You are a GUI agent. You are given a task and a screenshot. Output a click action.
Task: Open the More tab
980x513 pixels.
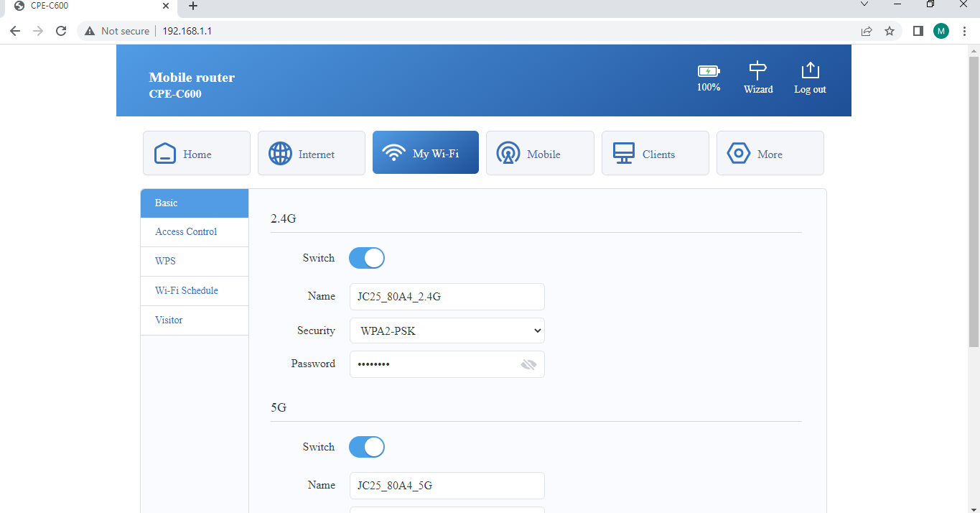(770, 153)
